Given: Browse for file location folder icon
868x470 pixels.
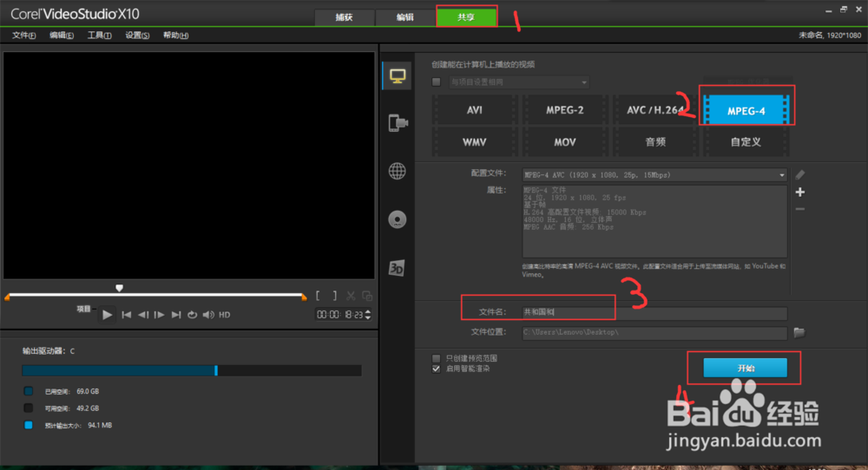Looking at the screenshot, I should 799,332.
